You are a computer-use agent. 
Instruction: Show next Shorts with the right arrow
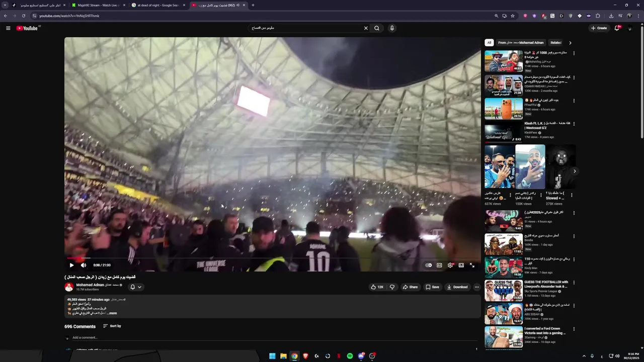pos(575,171)
